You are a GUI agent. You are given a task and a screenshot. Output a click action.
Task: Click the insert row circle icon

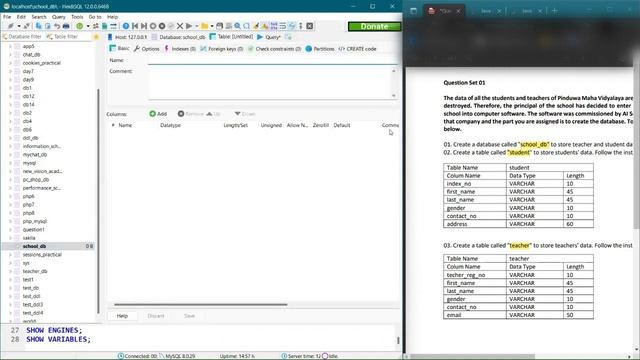153,26
